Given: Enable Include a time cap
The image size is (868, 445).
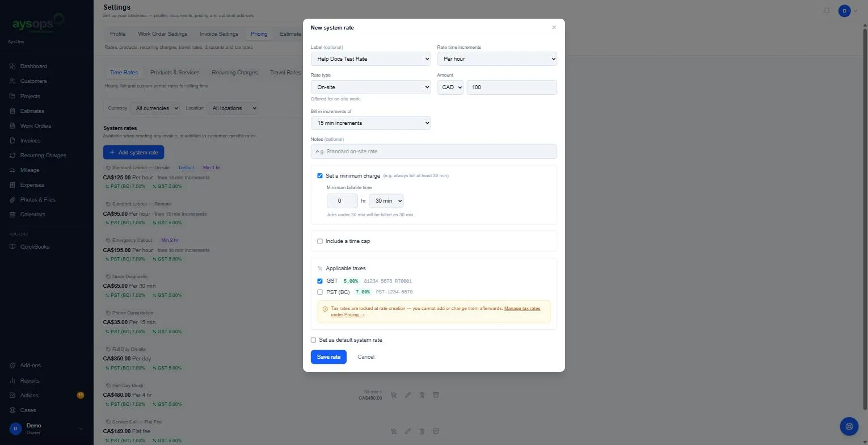Looking at the screenshot, I should pyautogui.click(x=320, y=241).
